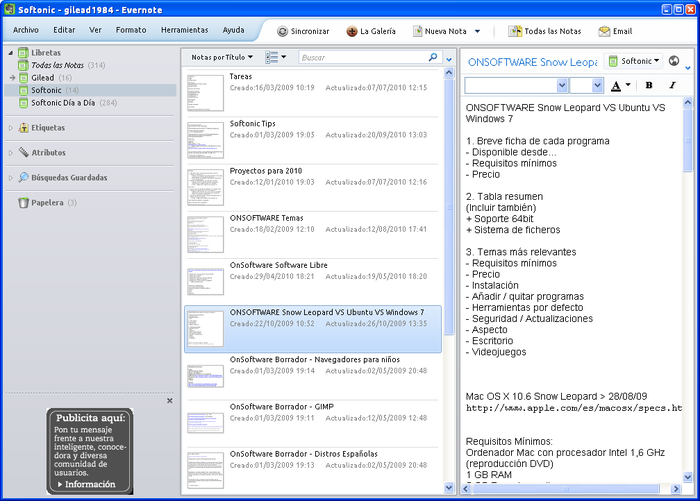Click the font color A icon

coord(616,86)
